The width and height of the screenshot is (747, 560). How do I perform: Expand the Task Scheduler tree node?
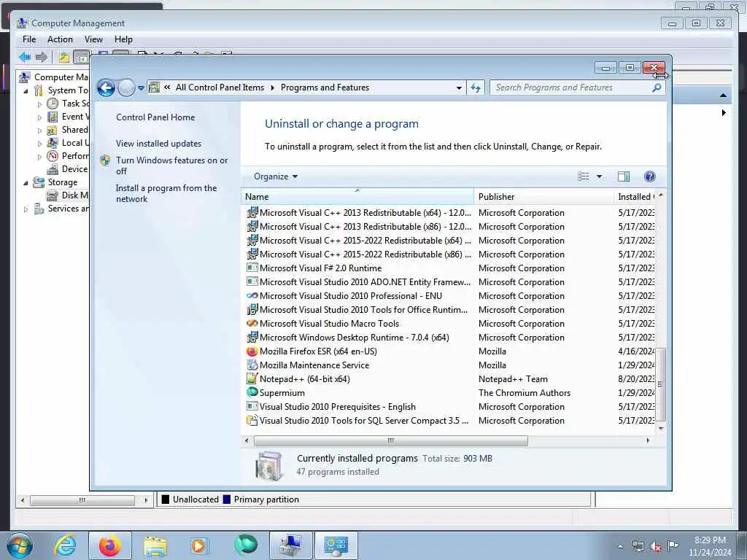pyautogui.click(x=39, y=104)
